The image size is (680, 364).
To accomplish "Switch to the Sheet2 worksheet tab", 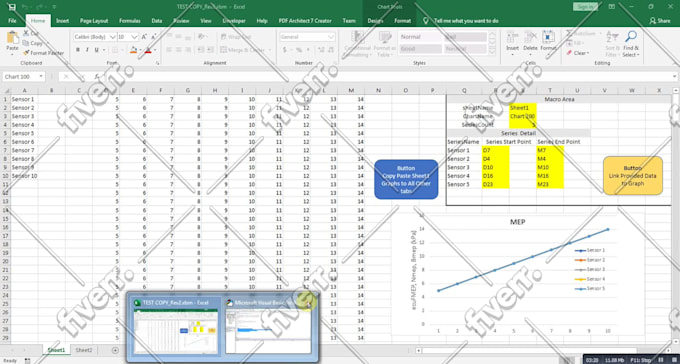I will click(x=84, y=350).
